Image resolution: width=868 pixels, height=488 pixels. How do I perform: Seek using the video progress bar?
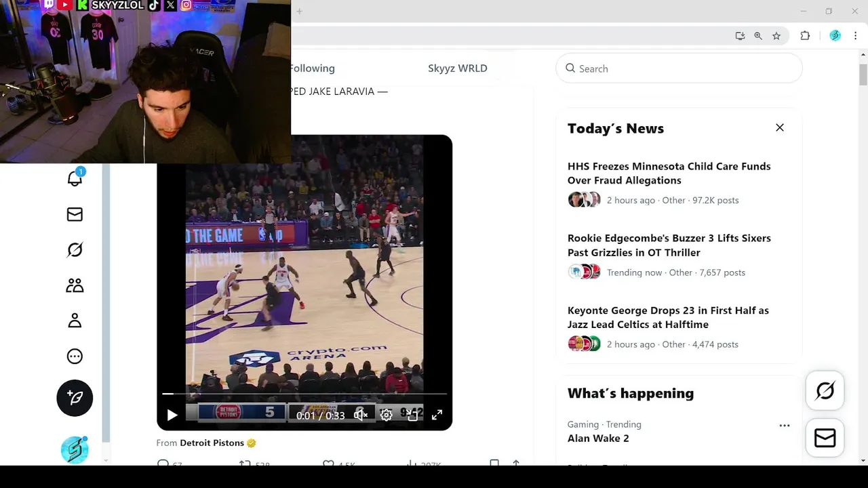(304, 393)
